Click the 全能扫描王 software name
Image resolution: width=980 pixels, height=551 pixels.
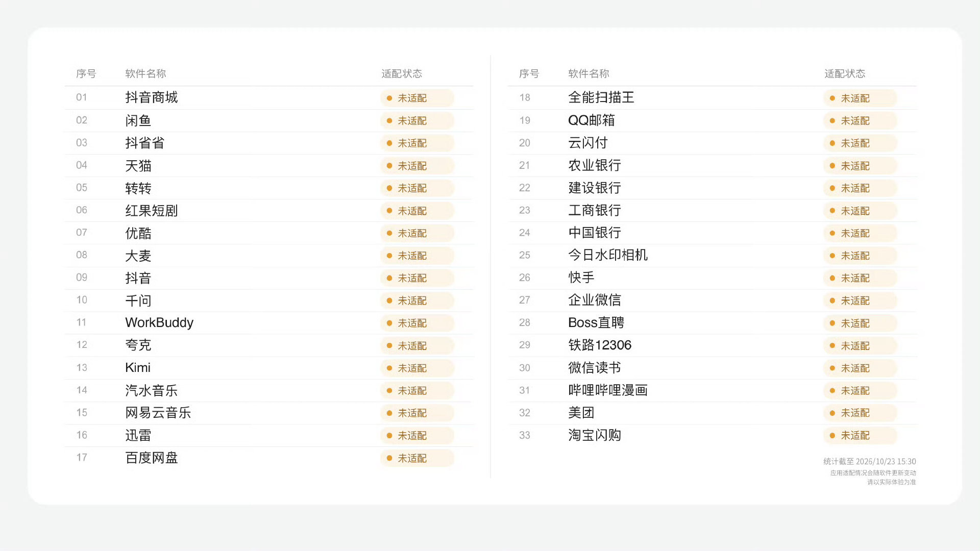(x=601, y=97)
